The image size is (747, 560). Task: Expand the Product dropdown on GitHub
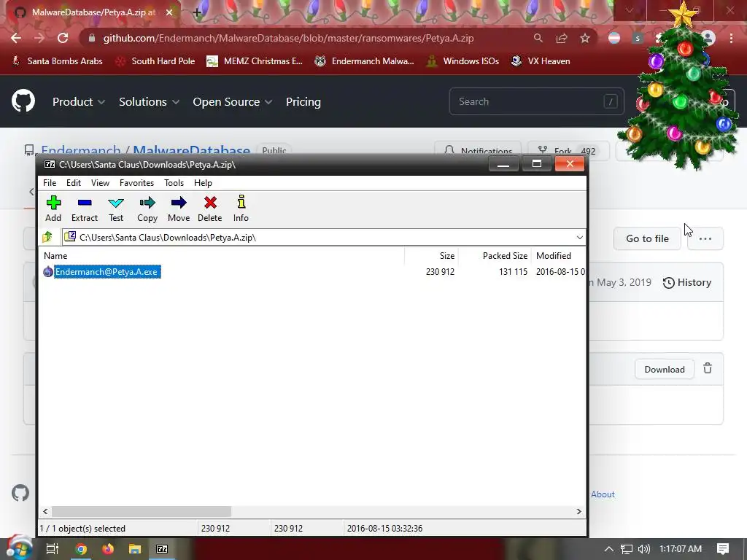79,102
